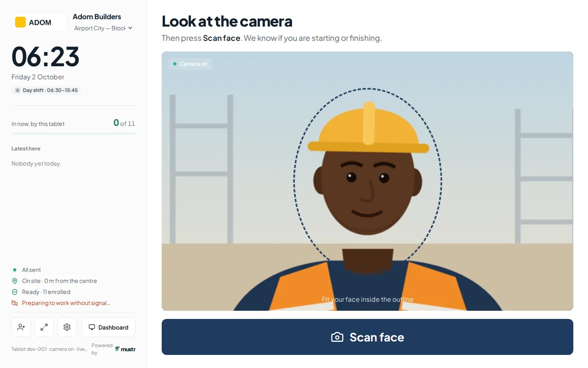Click the green All sent status dot

[x=15, y=270]
